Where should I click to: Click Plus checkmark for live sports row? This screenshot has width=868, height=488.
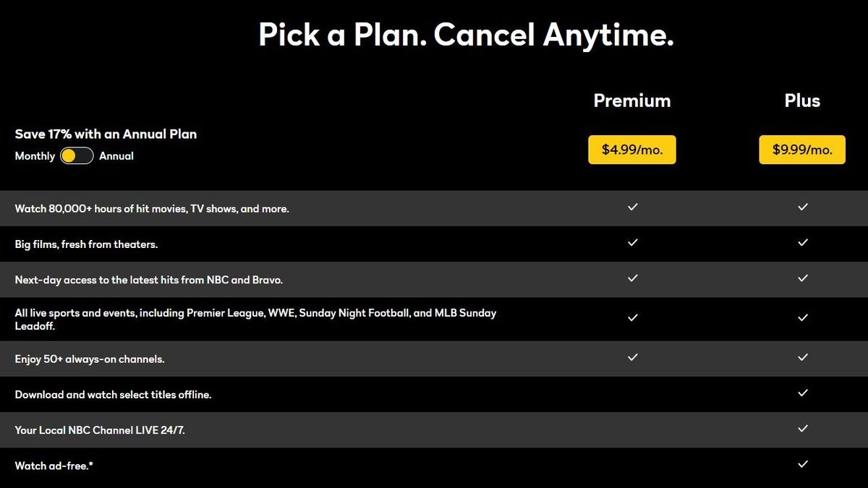click(x=802, y=318)
